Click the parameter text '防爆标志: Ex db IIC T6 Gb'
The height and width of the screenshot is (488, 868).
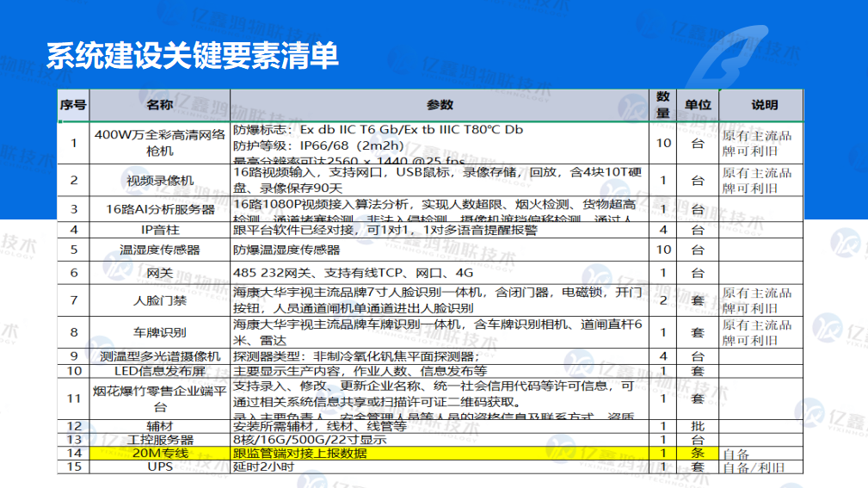[315, 130]
